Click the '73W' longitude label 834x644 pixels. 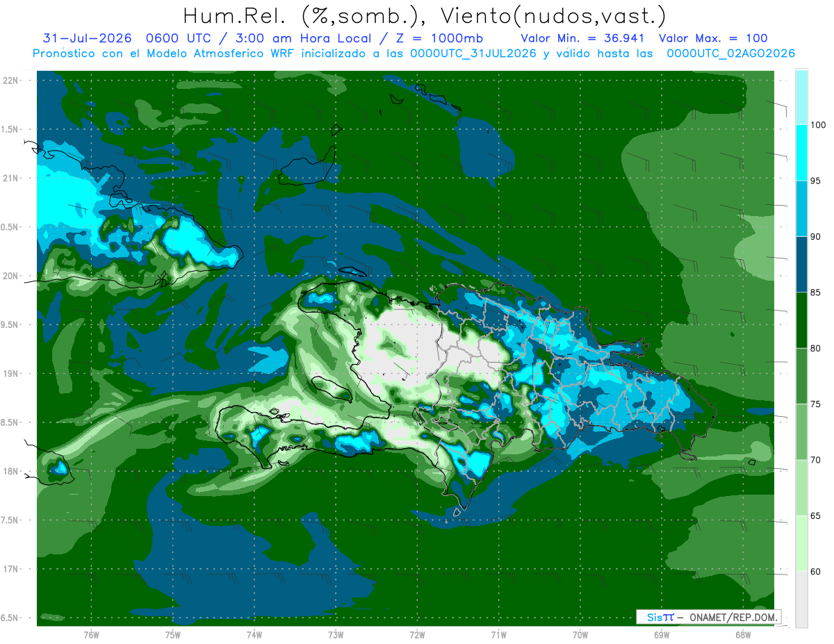[x=336, y=634]
